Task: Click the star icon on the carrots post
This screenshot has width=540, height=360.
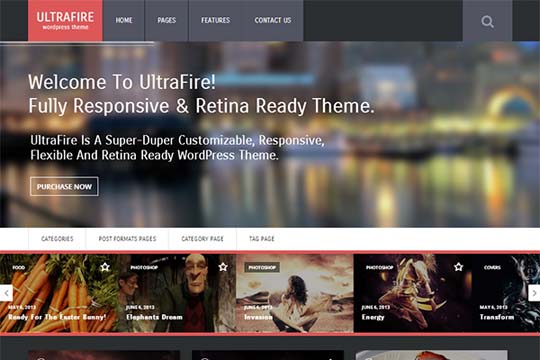Action: point(105,267)
